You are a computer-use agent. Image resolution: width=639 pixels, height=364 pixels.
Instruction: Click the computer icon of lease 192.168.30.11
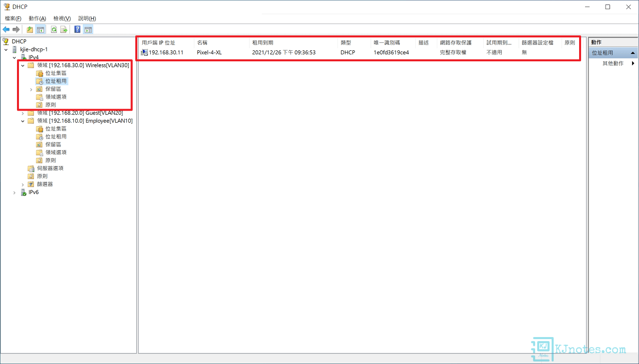[x=144, y=52]
